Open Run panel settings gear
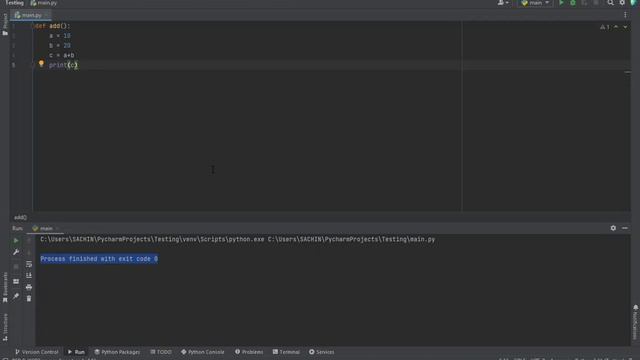Screen dimensions: 640x360 pos(613,228)
